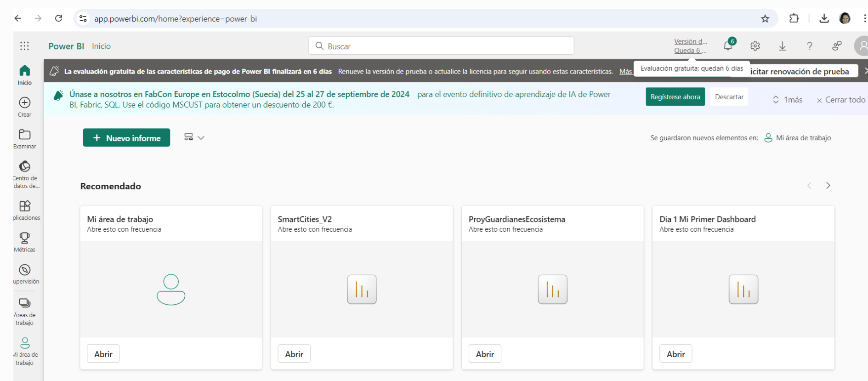
Task: Open the Power BI account avatar
Action: [x=861, y=46]
